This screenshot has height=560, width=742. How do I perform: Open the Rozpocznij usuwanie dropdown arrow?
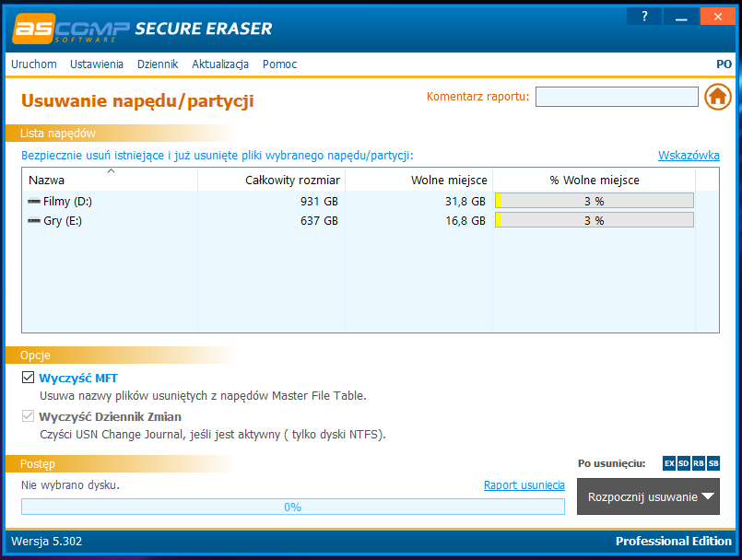[x=708, y=496]
